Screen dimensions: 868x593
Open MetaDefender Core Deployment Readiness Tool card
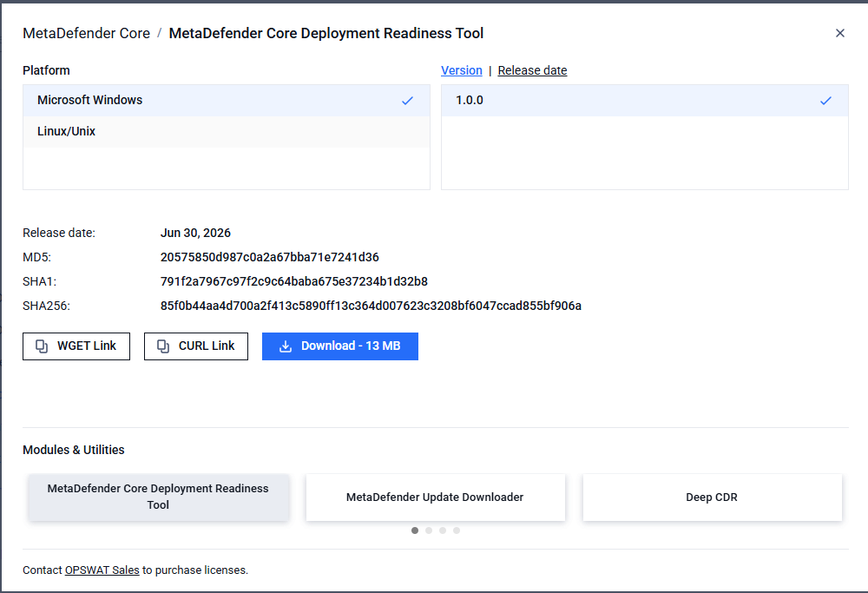[x=158, y=497]
